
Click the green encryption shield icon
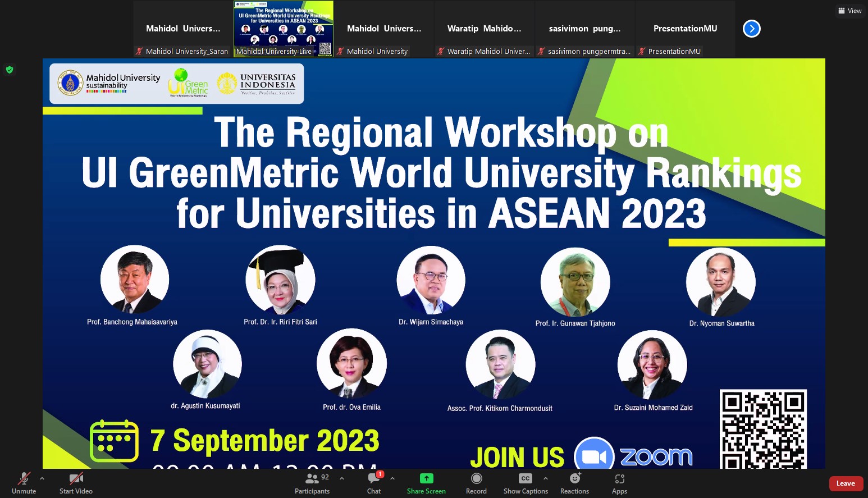(10, 70)
